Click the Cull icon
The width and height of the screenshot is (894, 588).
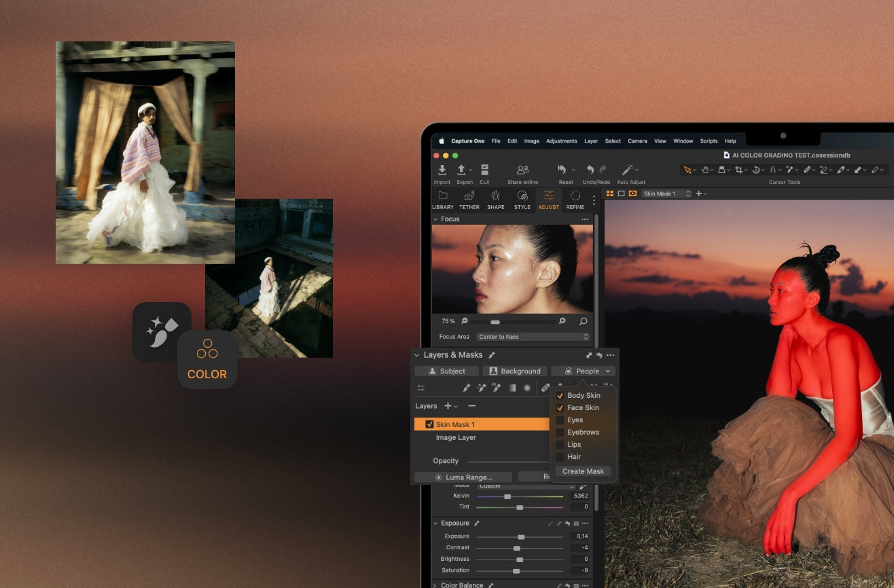pos(484,170)
